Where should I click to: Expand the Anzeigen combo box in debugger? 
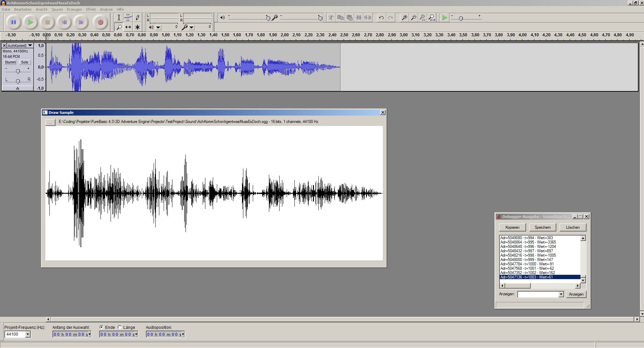click(x=561, y=295)
